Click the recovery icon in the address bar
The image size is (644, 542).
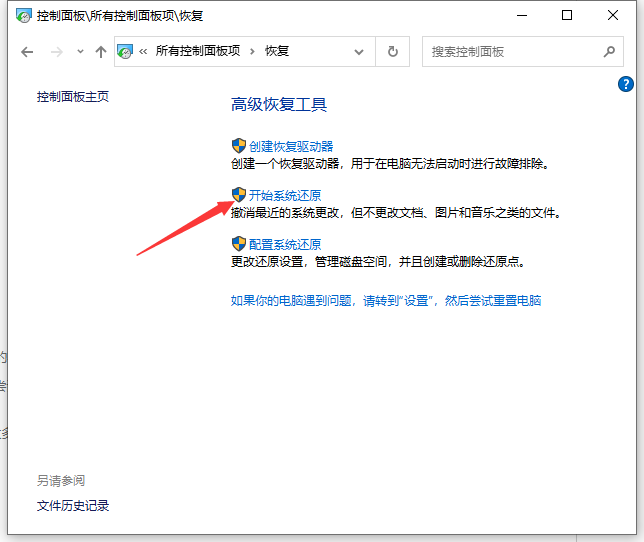tap(127, 51)
